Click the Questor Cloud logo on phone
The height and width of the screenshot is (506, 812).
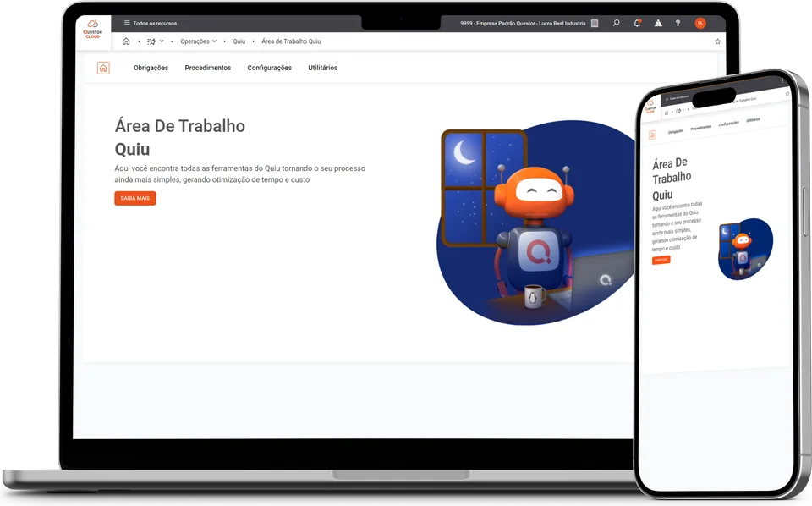[x=650, y=106]
